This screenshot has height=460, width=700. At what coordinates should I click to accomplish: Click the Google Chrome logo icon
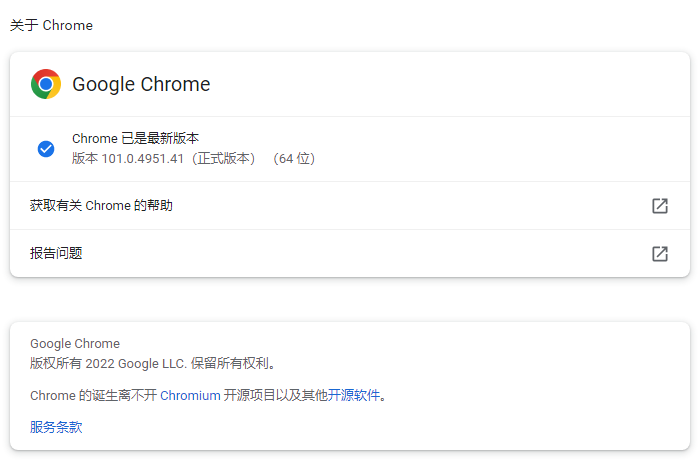point(46,84)
